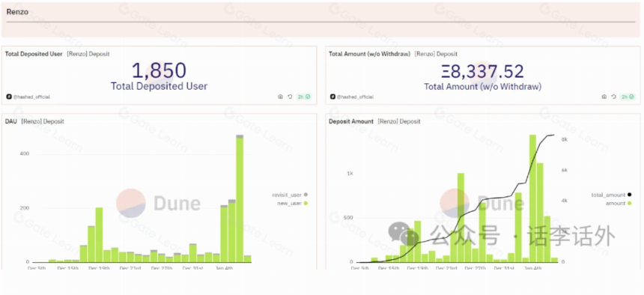The width and height of the screenshot is (644, 295).
Task: Click refresh icon in Total Deposited User panel
Action: pyautogui.click(x=290, y=97)
